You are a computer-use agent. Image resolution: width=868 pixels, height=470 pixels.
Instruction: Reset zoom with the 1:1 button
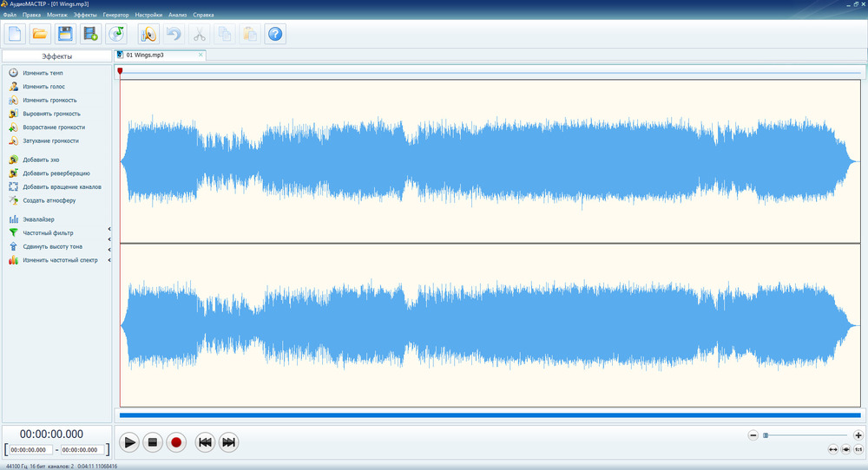tap(858, 449)
